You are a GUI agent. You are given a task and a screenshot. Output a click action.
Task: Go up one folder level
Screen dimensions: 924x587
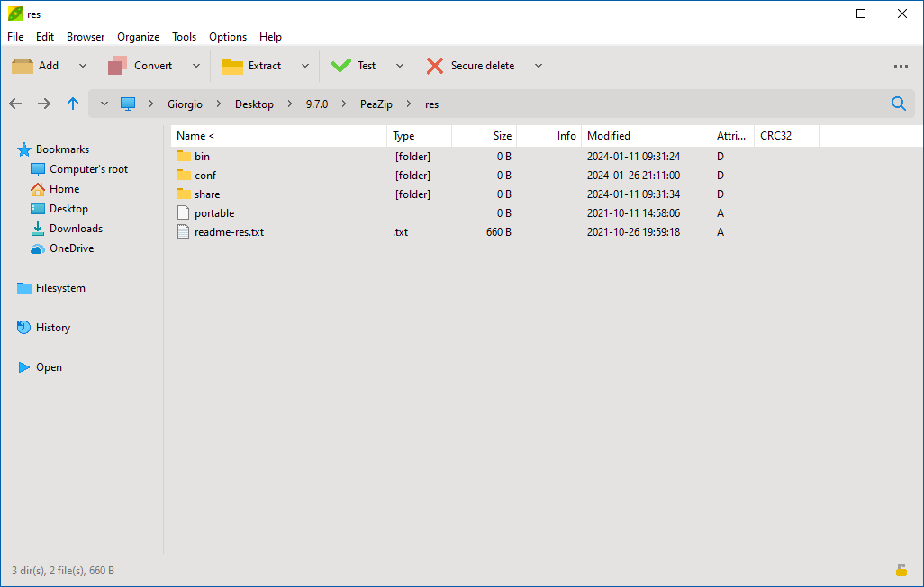72,104
